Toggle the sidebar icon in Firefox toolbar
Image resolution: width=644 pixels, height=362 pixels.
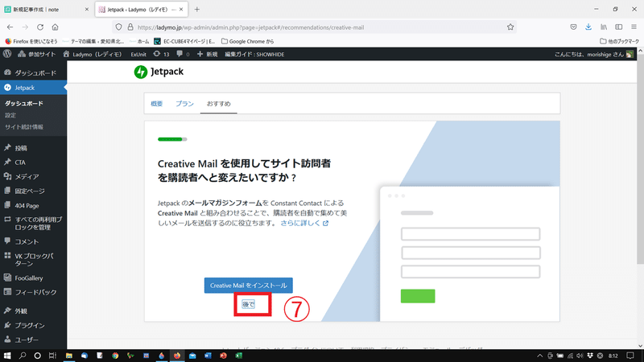[x=618, y=27]
